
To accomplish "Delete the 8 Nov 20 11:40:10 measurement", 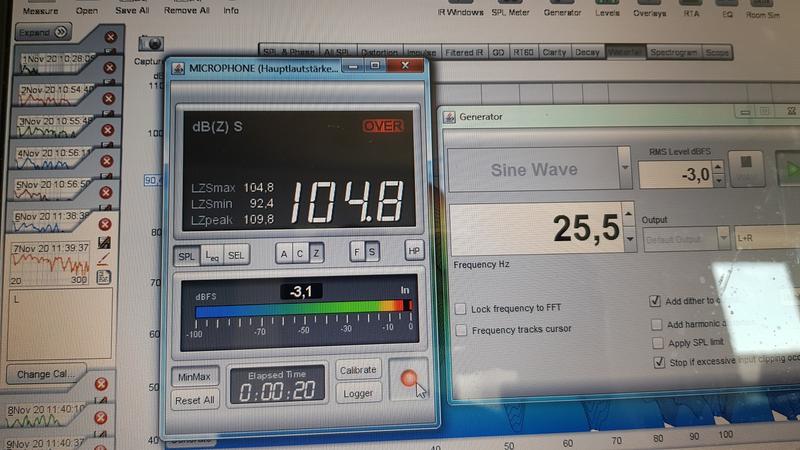I will pyautogui.click(x=101, y=384).
